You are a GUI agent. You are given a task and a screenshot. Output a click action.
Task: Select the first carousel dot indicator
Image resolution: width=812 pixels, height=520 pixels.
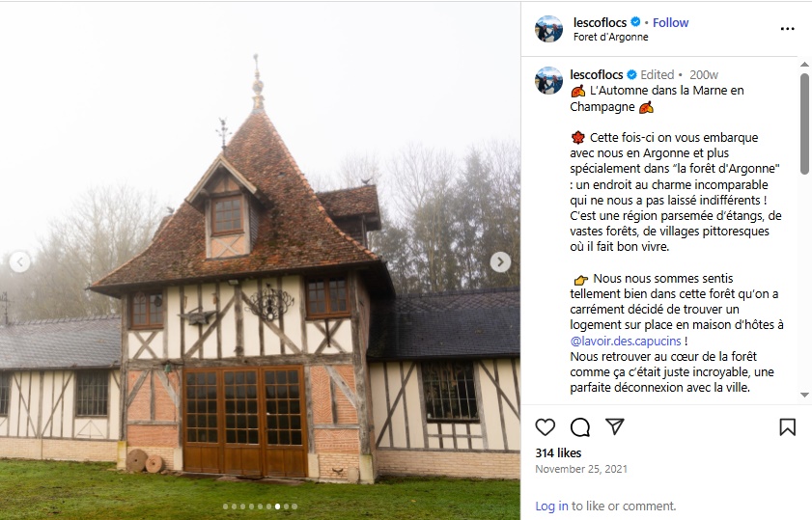tap(225, 506)
